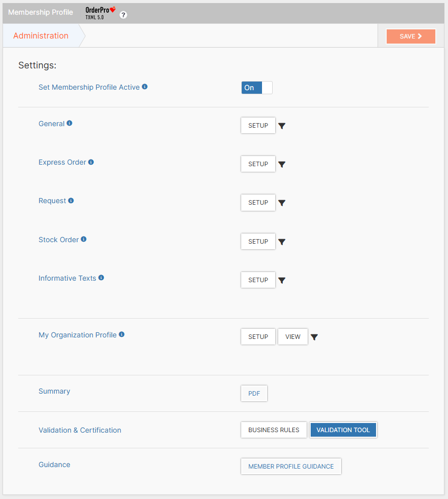Open the Stock Order info icon
This screenshot has height=499, width=448.
(x=85, y=239)
